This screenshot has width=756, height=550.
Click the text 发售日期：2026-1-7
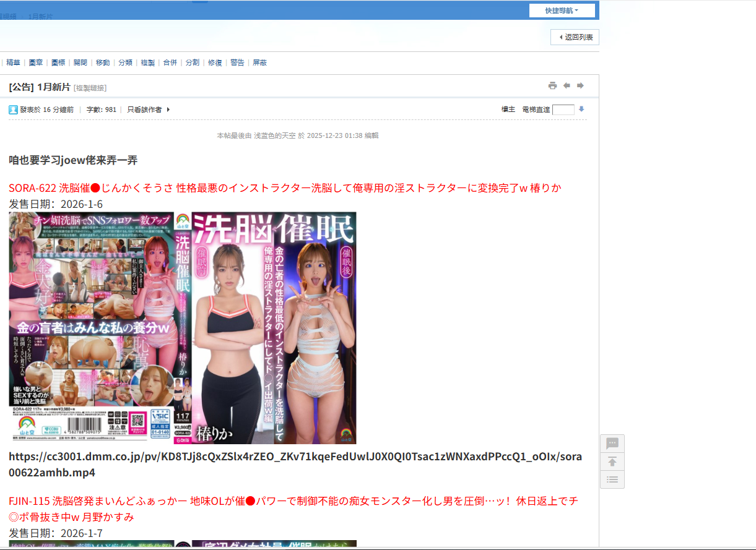click(x=56, y=533)
